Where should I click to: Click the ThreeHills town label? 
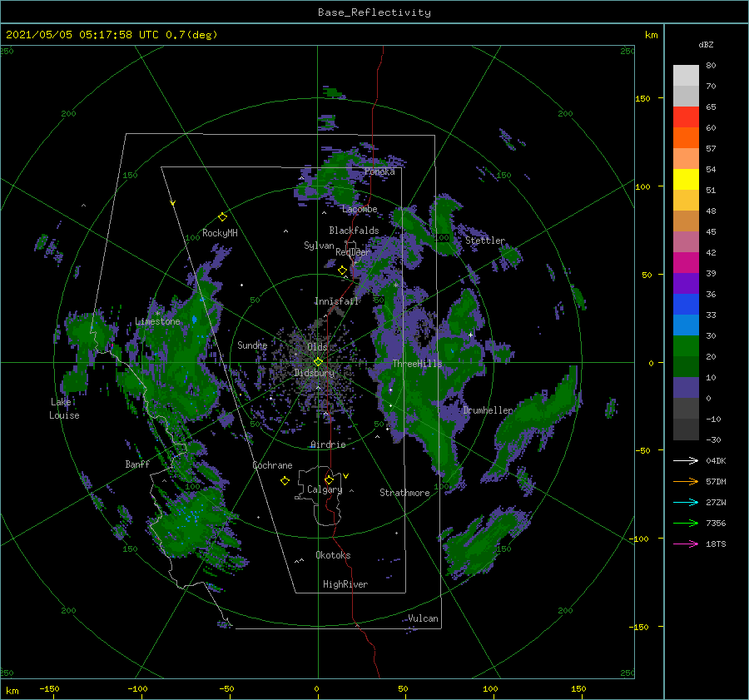418,364
